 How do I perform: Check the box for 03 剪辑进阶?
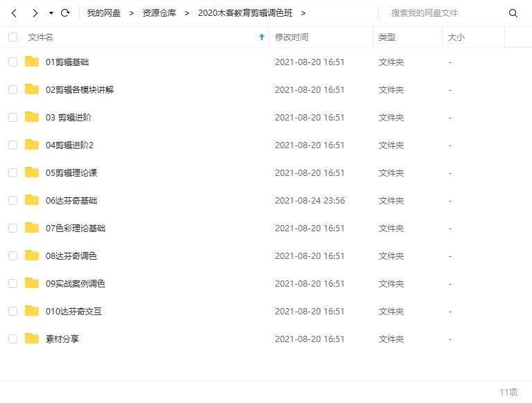tap(13, 118)
